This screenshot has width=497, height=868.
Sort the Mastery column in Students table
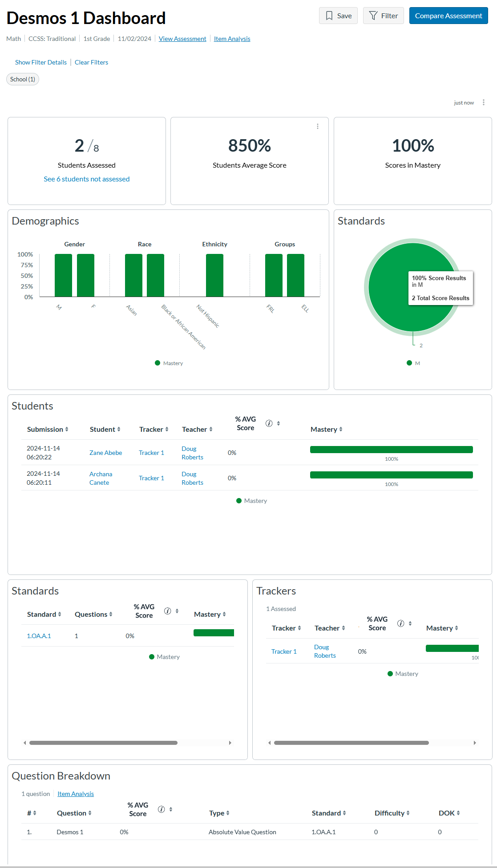pos(340,429)
